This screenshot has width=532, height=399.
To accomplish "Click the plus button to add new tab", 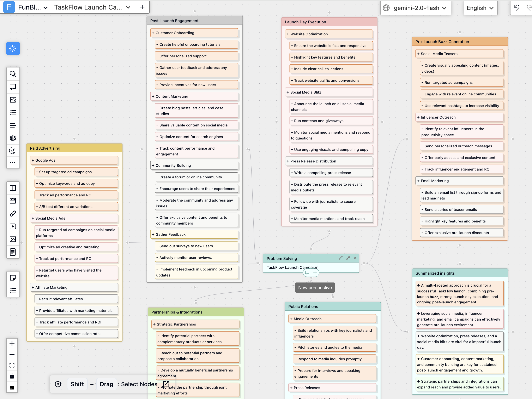I will coord(142,7).
